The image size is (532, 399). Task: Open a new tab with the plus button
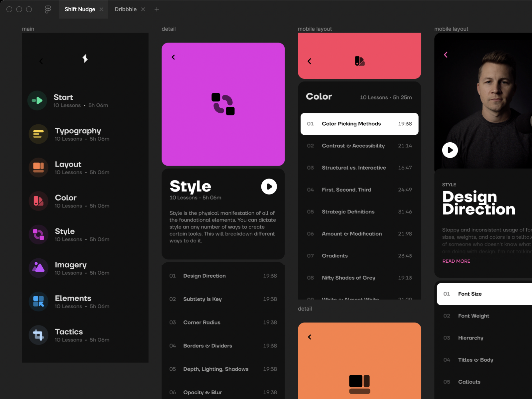pyautogui.click(x=156, y=9)
